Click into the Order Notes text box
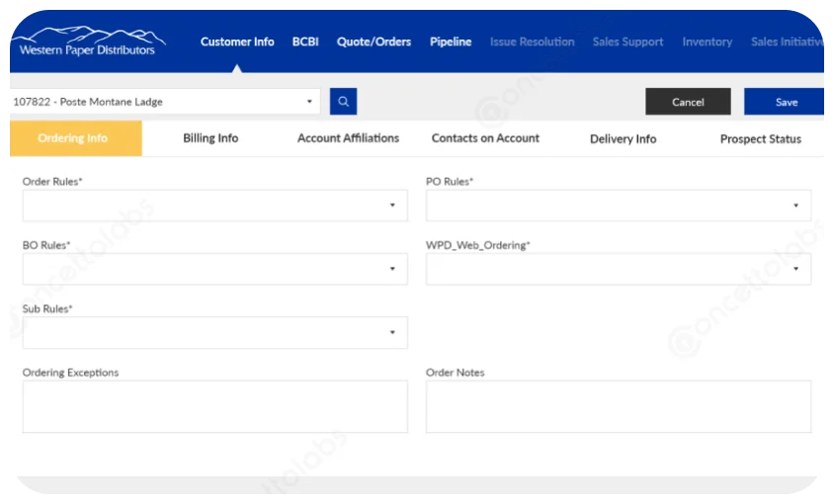This screenshot has height=504, width=834. tap(619, 406)
